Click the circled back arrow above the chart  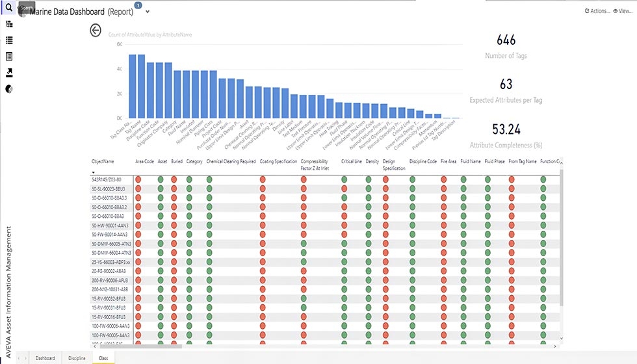coord(96,30)
